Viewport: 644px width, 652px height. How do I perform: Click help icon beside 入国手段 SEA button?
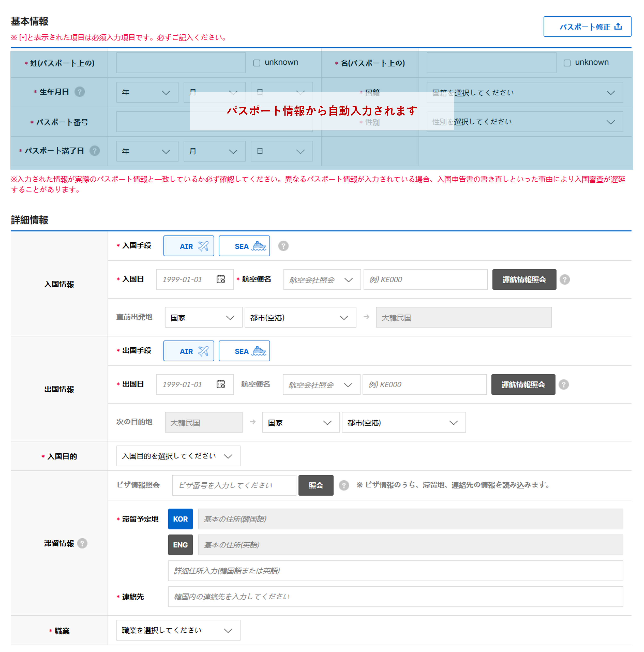pos(283,246)
